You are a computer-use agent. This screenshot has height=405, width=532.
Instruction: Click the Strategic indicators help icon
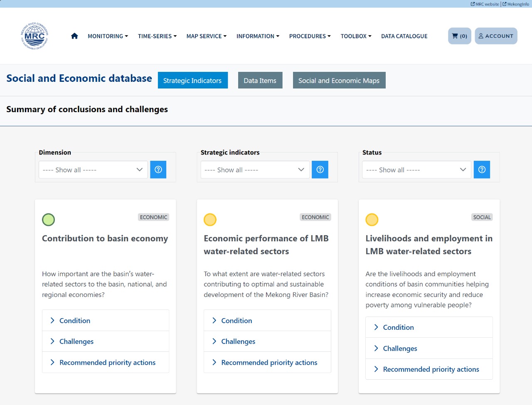coord(320,169)
